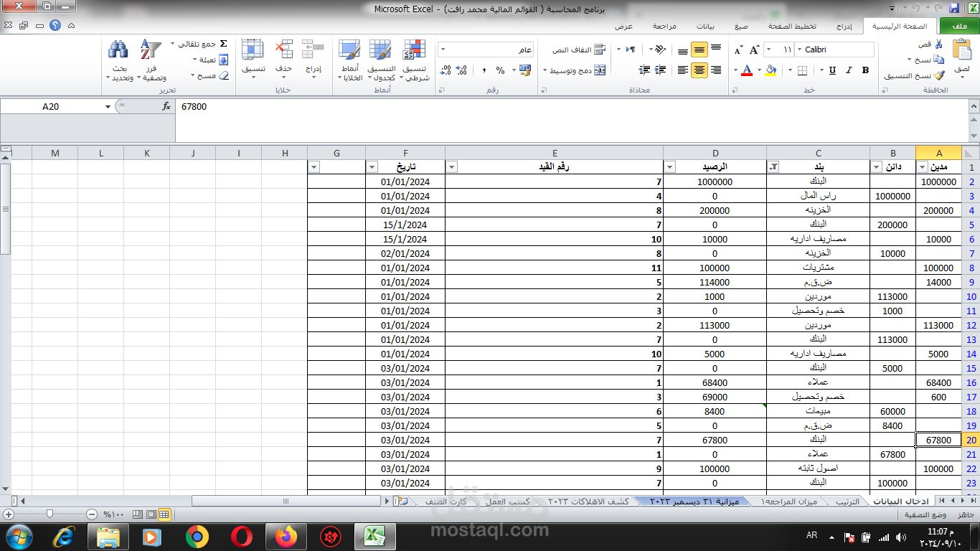Toggle Italic formatting
This screenshot has width=980, height=551.
[849, 70]
